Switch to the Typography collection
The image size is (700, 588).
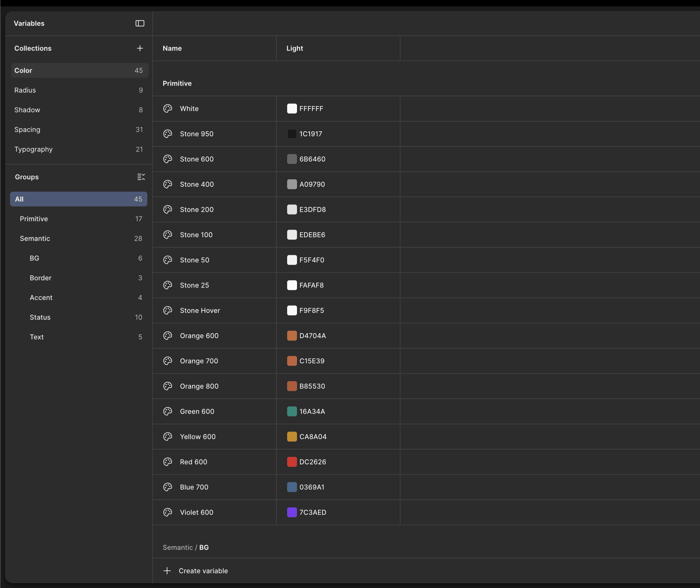point(33,149)
